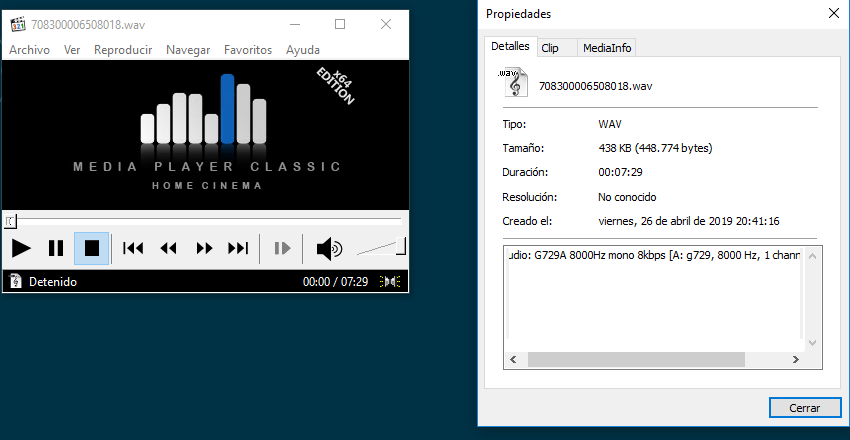Switch to the Clip tab
The image size is (850, 440).
click(550, 48)
